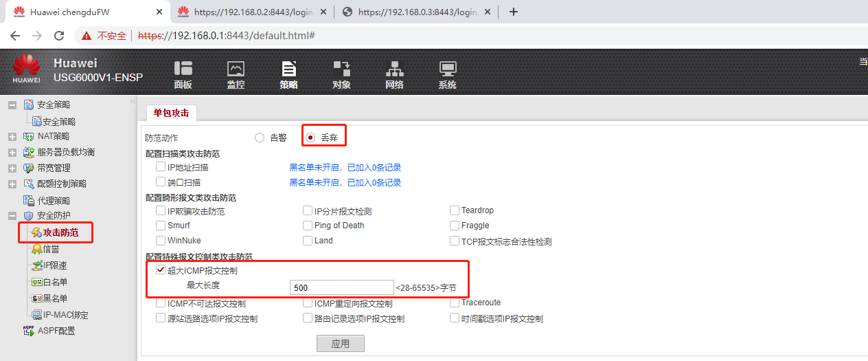This screenshot has height=361, width=868.
Task: Enable Traceroute checkbox
Action: click(455, 303)
